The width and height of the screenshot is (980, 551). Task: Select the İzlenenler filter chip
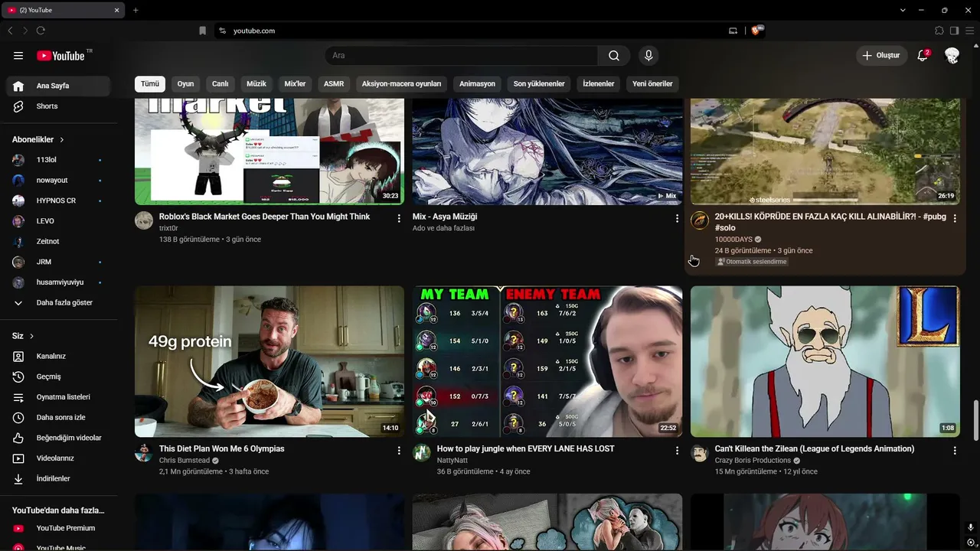pyautogui.click(x=599, y=83)
